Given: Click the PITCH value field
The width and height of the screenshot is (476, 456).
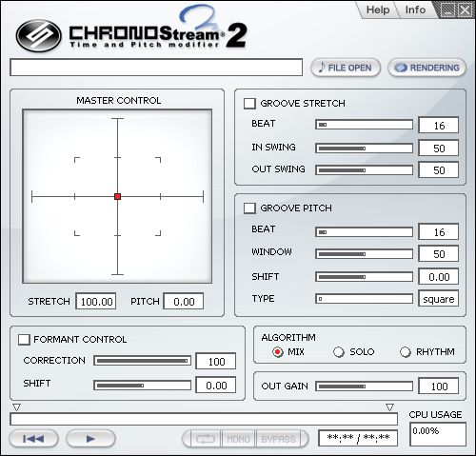Looking at the screenshot, I should (x=184, y=301).
